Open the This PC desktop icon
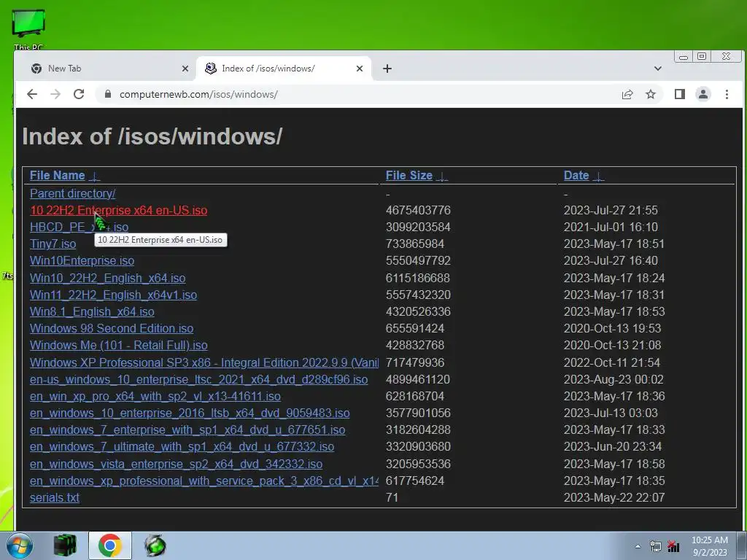Viewport: 747px width, 560px height. pyautogui.click(x=28, y=28)
